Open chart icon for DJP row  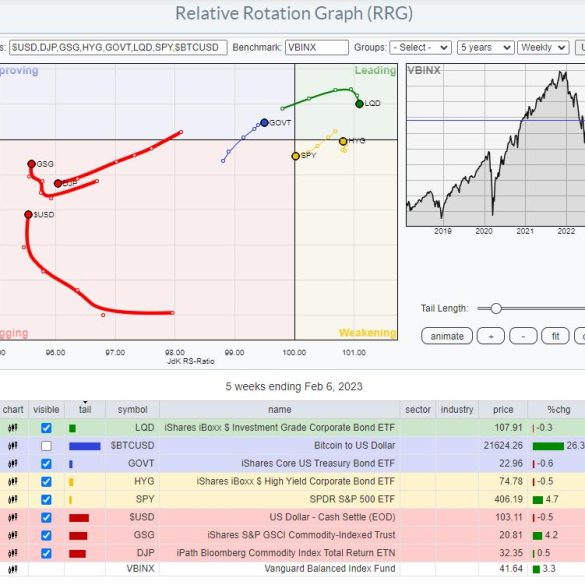13,553
